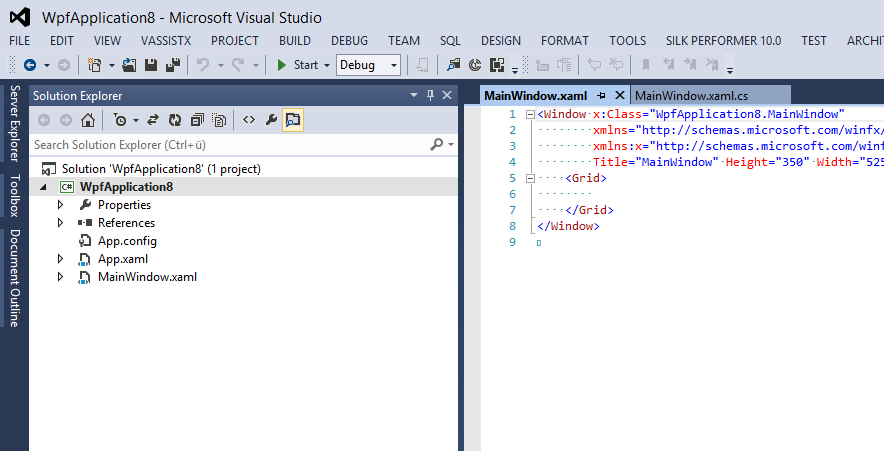
Task: Click the toggle bookmark icon
Action: point(646,65)
